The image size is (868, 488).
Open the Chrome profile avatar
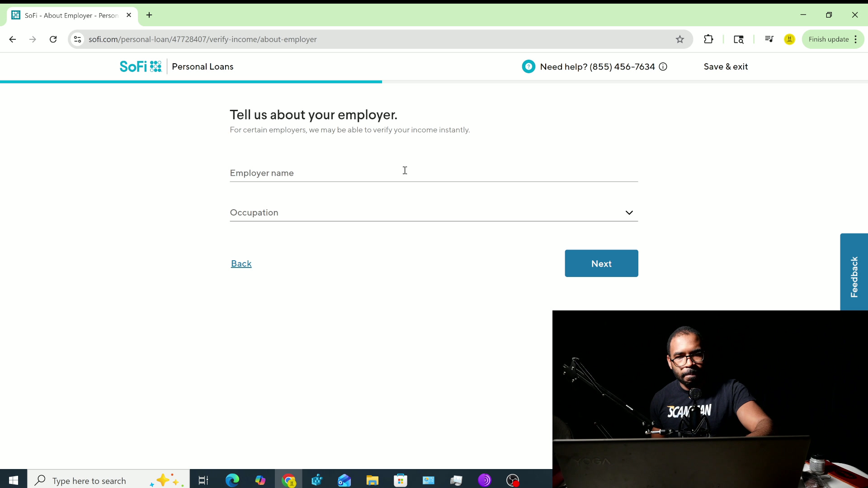tap(789, 39)
